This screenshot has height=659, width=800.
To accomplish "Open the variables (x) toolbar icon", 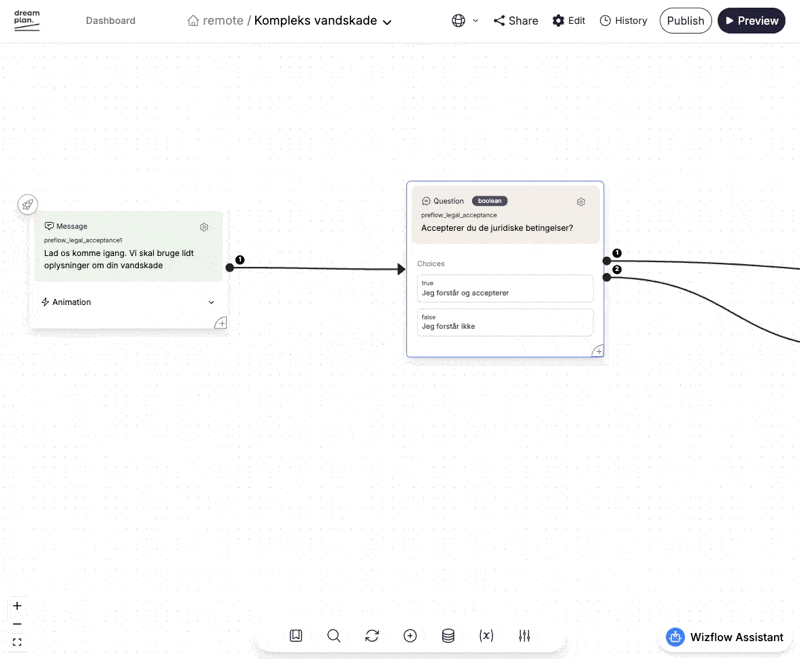I will pyautogui.click(x=486, y=636).
